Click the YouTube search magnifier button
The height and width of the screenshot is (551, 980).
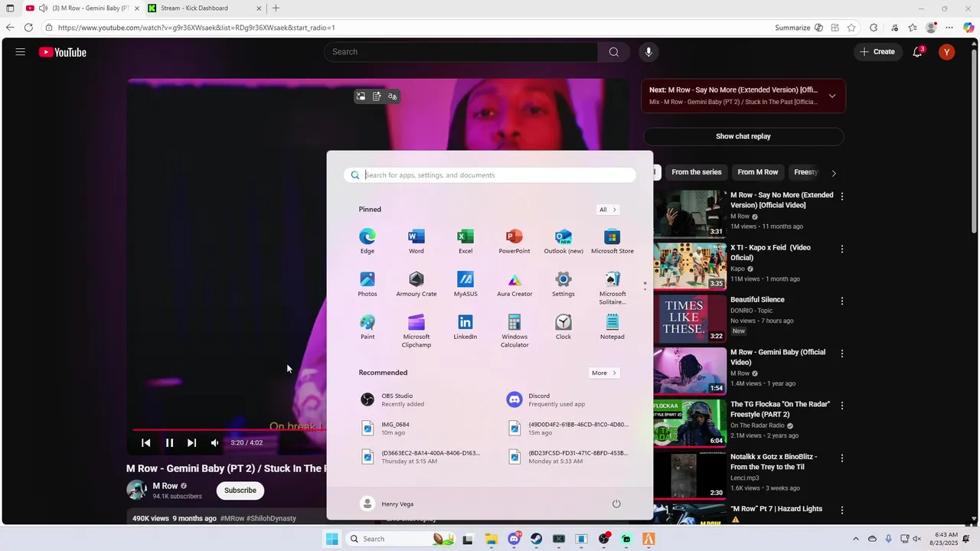pyautogui.click(x=614, y=52)
